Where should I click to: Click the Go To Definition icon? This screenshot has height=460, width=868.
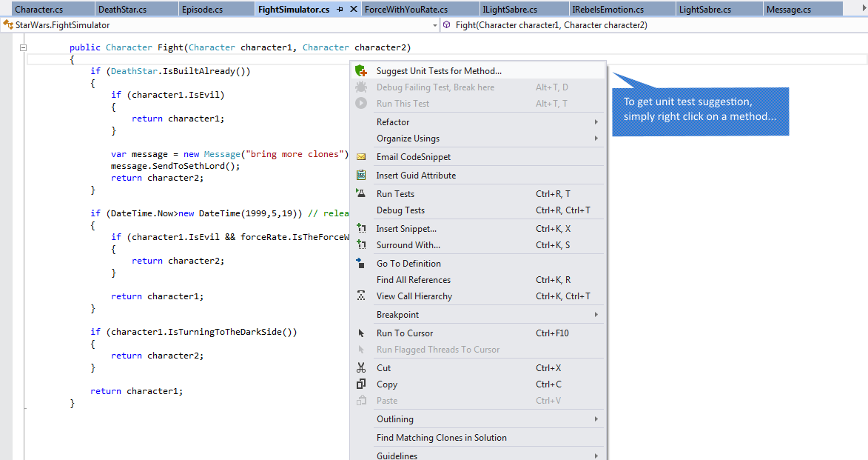tap(361, 263)
